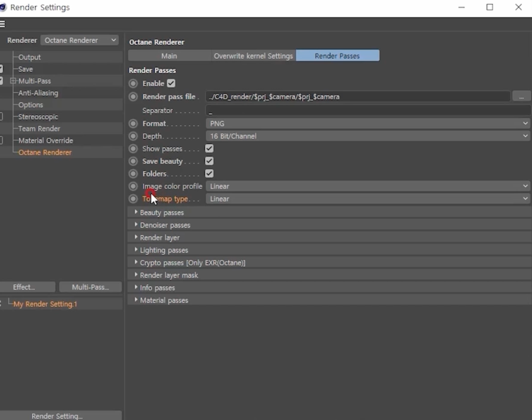Open the Depth dropdown showing 16 Bit/Channel
The image size is (532, 420).
pos(368,136)
